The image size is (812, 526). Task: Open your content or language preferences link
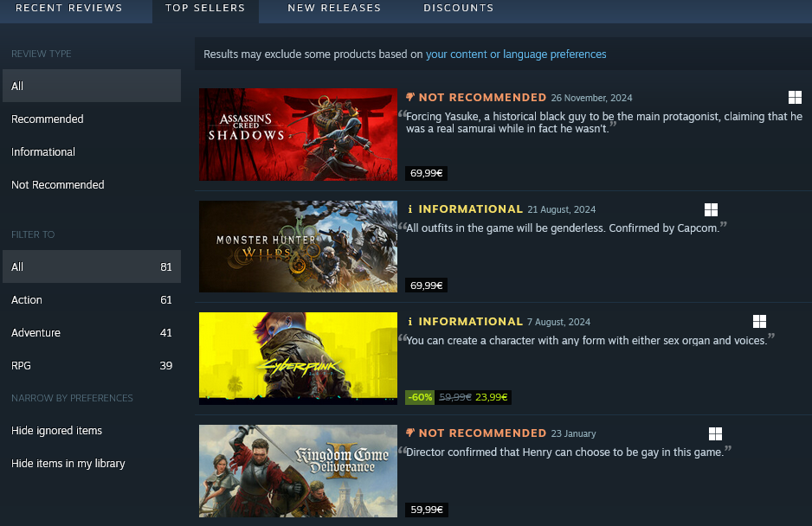pyautogui.click(x=516, y=54)
